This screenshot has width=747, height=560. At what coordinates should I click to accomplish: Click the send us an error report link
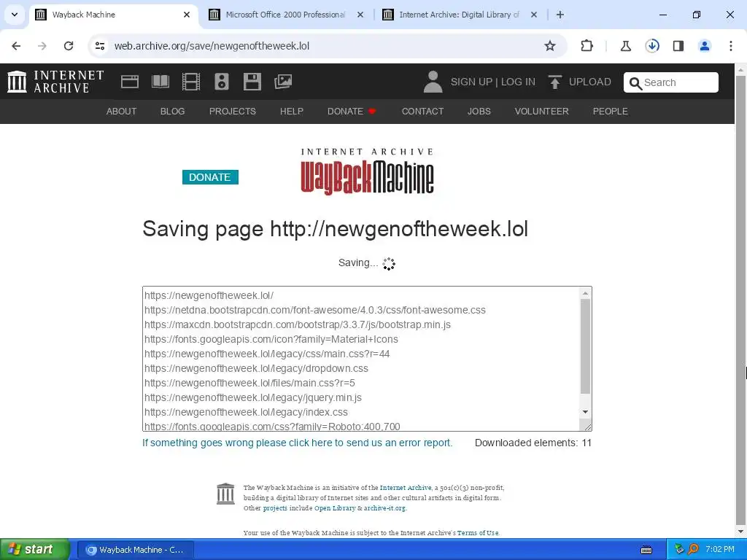(298, 443)
